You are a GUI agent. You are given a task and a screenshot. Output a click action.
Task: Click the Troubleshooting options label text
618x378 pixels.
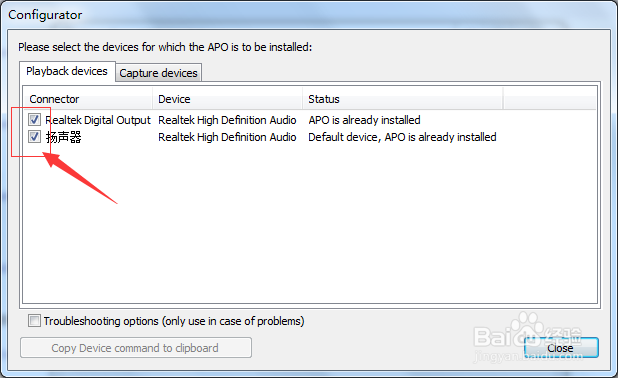click(174, 321)
